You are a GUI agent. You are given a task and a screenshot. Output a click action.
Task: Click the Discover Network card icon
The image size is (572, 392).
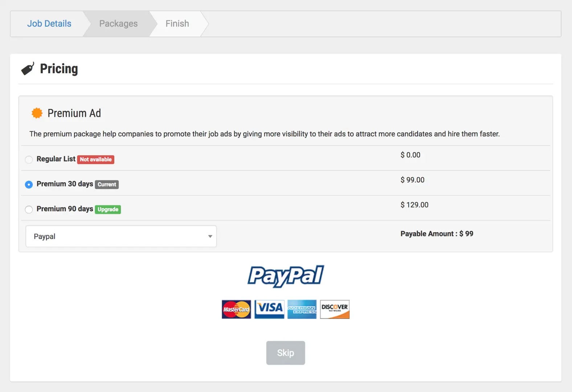(x=335, y=309)
